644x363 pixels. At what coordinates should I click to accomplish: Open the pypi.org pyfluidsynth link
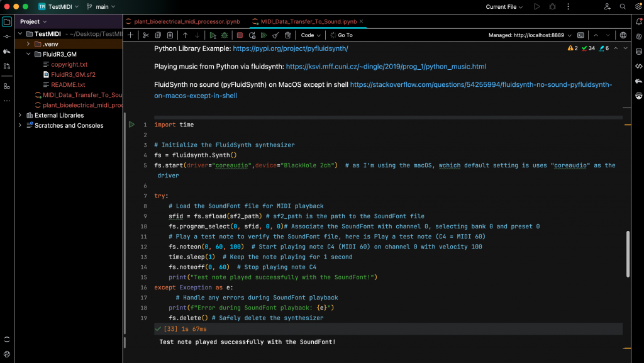(291, 48)
